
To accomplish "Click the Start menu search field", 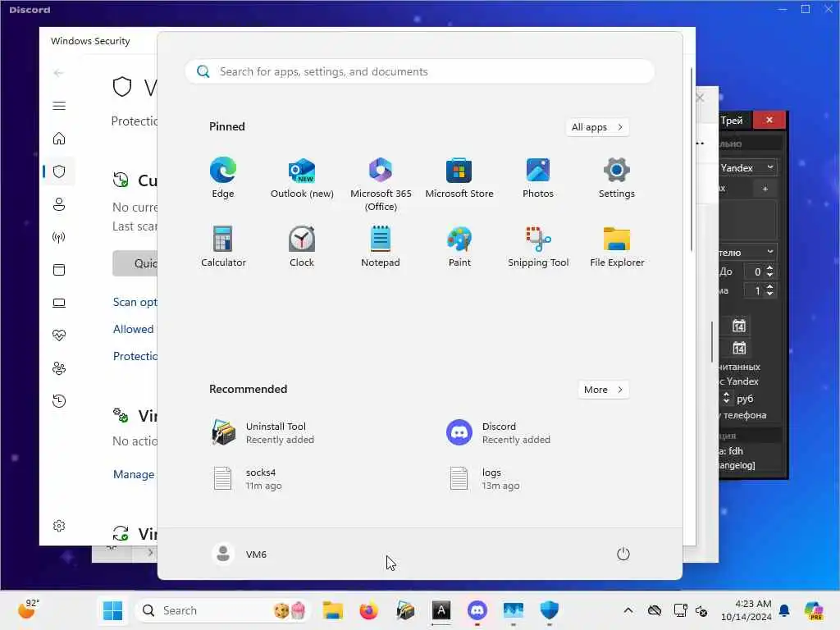I will (419, 71).
